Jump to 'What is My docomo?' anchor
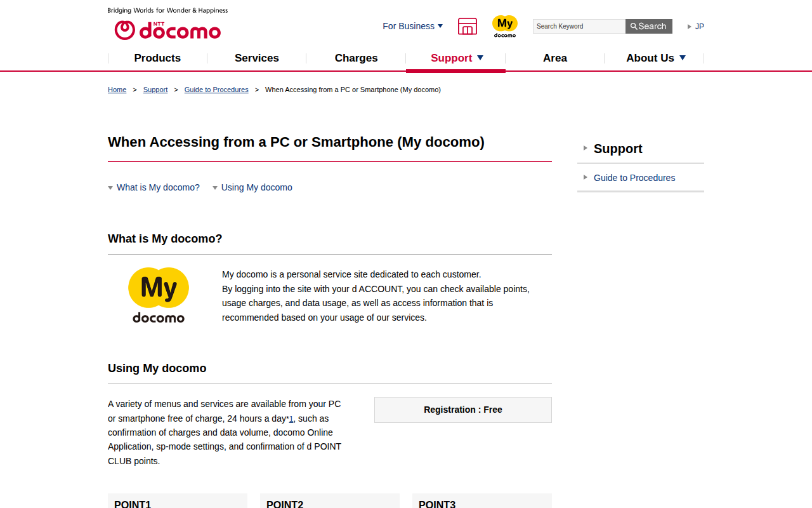812x508 pixels. click(x=158, y=187)
